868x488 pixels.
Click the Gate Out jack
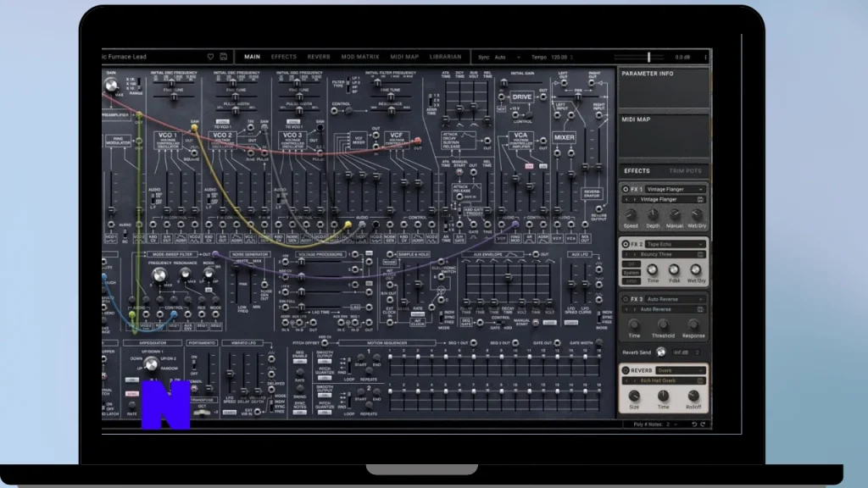click(557, 343)
